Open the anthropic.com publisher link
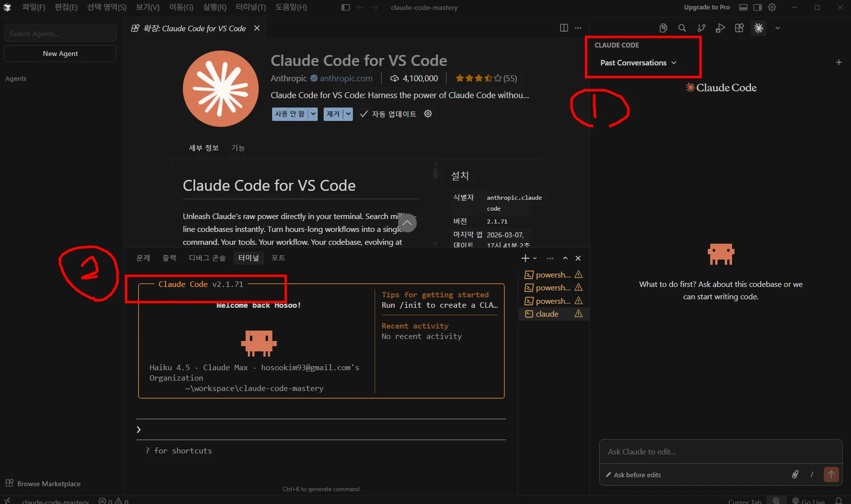851x504 pixels. (346, 78)
